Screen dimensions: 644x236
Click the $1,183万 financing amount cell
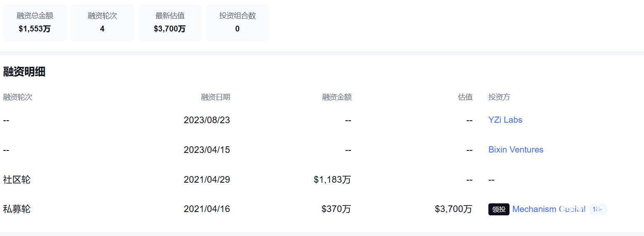pyautogui.click(x=332, y=180)
